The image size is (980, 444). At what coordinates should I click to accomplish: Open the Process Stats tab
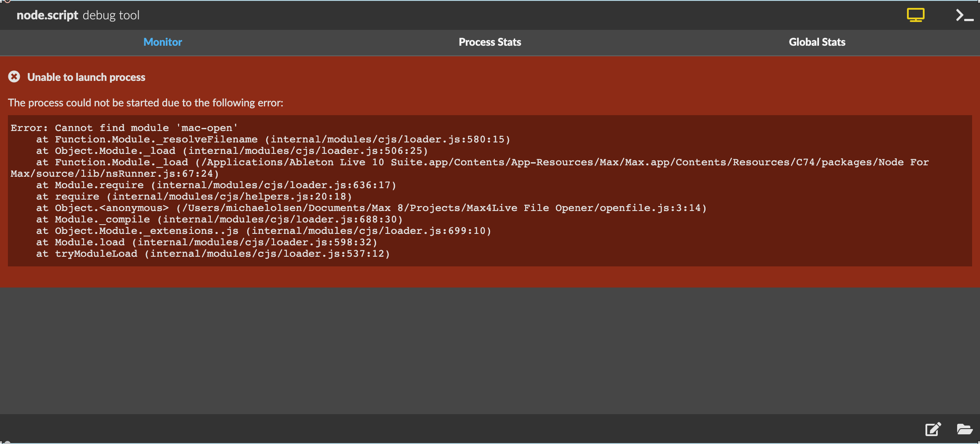[x=490, y=42]
